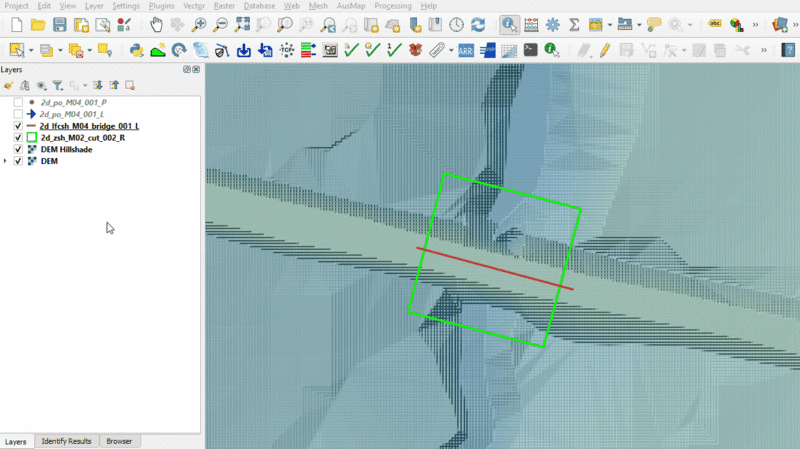Viewport: 800px width, 449px height.
Task: Open the select features tool dropdown arrow
Action: point(32,49)
